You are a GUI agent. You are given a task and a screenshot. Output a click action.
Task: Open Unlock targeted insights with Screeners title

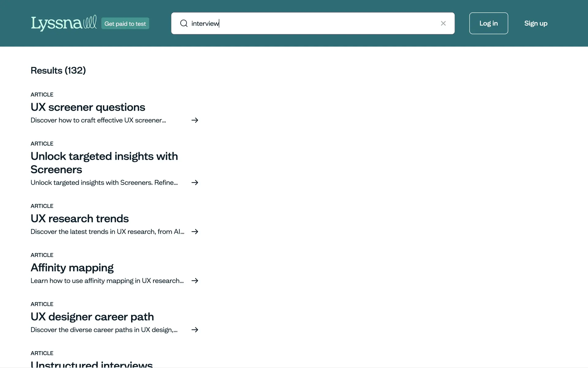point(104,163)
